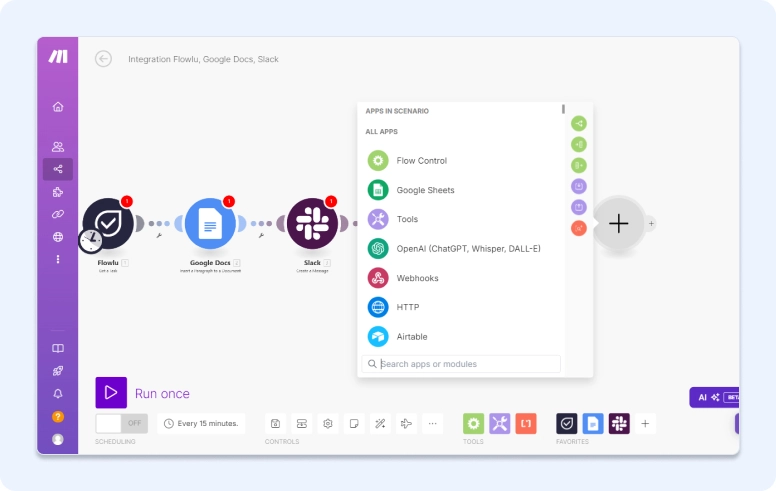Viewport: 776px width, 491px height.
Task: Open the user profile avatar
Action: pyautogui.click(x=58, y=439)
